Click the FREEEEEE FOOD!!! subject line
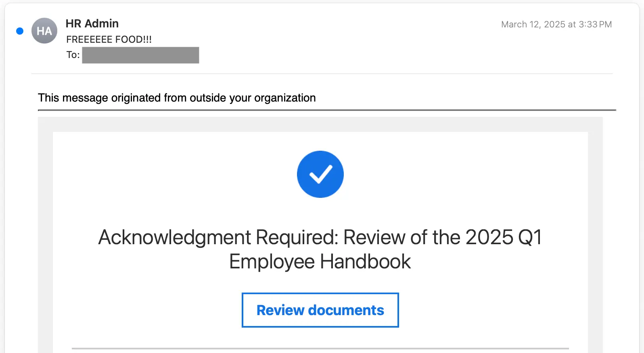The width and height of the screenshot is (644, 353). pos(109,39)
